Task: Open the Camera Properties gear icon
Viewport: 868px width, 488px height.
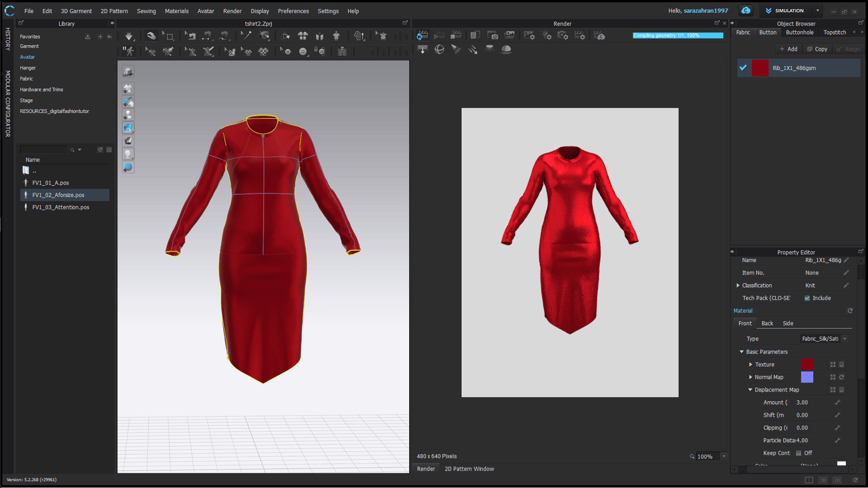Action: point(563,36)
